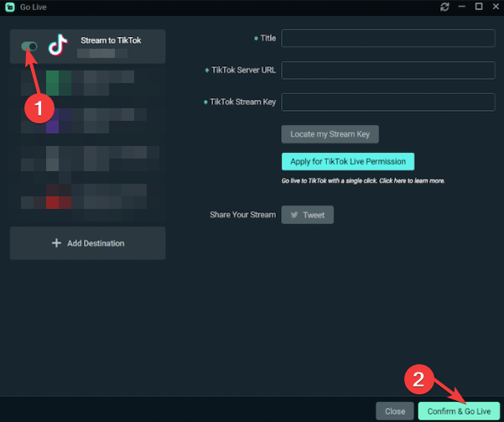The image size is (504, 422).
Task: Click the refresh icon in title bar
Action: point(444,7)
